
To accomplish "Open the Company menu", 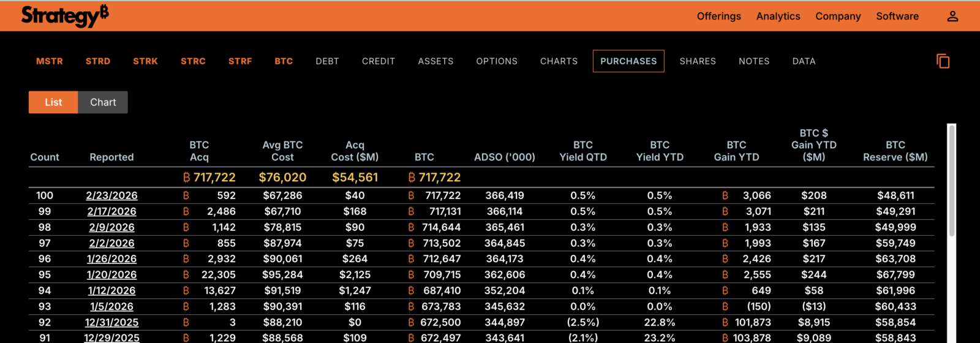I will pyautogui.click(x=838, y=17).
